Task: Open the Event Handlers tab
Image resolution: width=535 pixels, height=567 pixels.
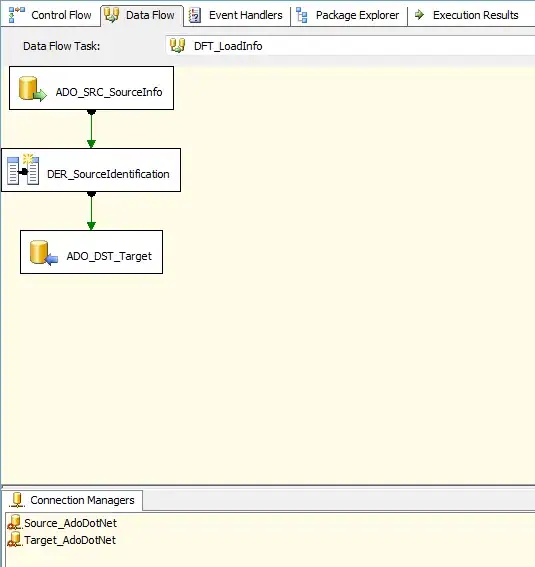Action: click(x=236, y=15)
